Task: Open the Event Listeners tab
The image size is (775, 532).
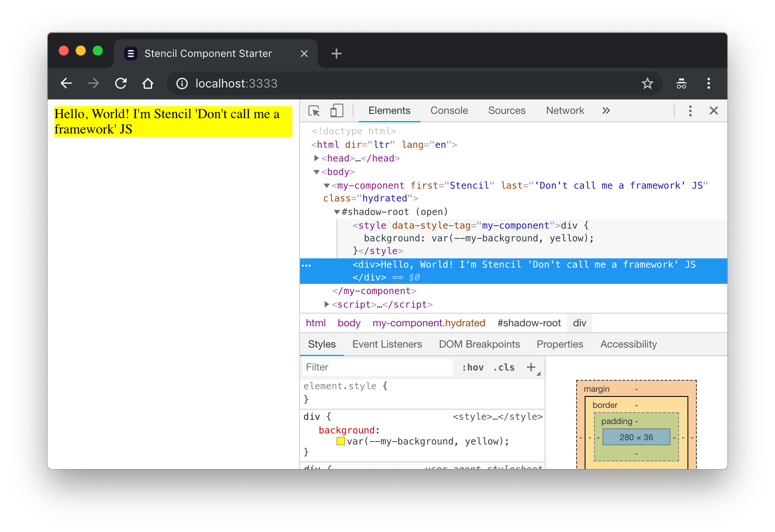Action: [387, 344]
